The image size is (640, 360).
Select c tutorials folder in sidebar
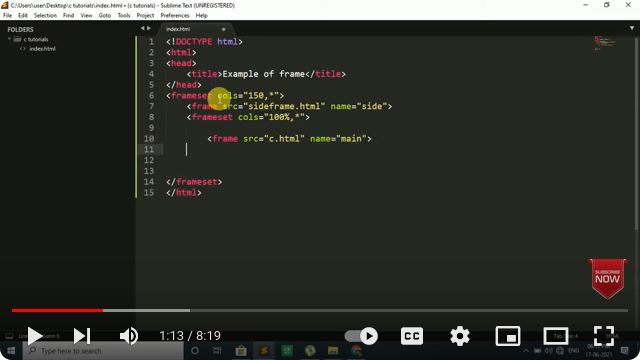pos(36,39)
